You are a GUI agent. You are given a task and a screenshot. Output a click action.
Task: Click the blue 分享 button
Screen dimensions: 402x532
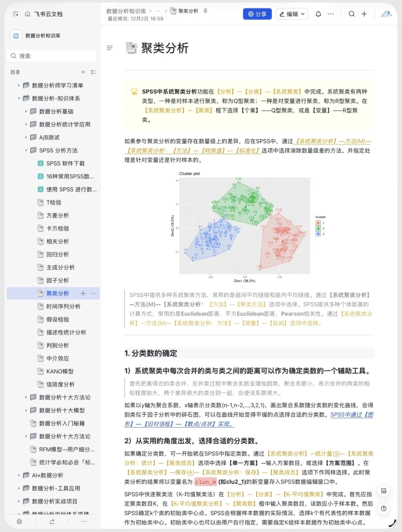pos(257,14)
